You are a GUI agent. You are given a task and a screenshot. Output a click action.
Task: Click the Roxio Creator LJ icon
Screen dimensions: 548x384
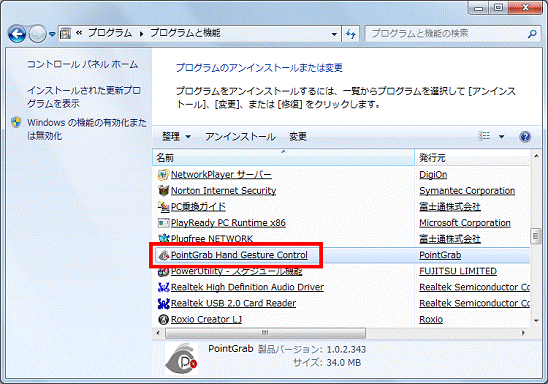click(x=163, y=319)
